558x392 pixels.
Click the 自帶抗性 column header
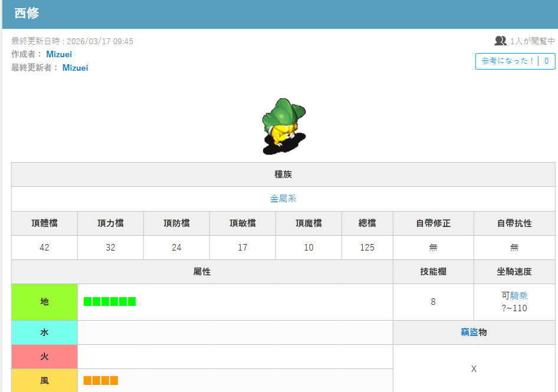tap(514, 223)
